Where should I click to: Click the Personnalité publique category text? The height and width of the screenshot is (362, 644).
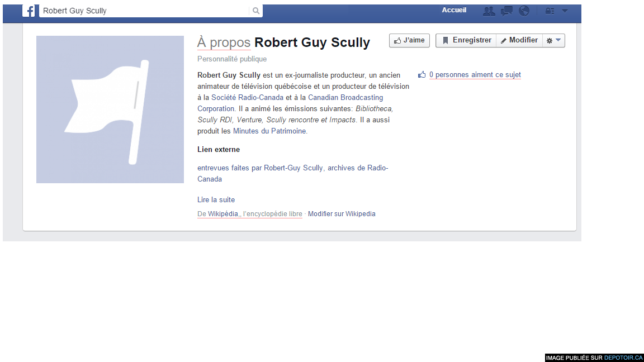[x=232, y=59]
